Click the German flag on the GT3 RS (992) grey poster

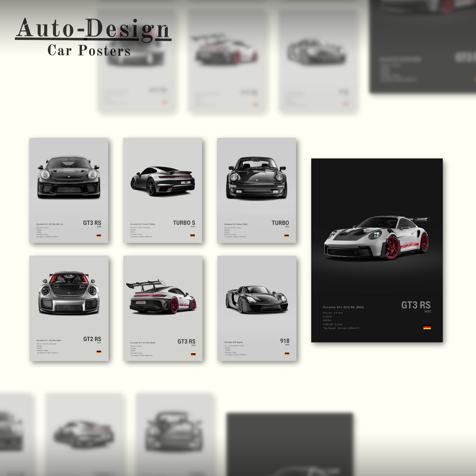pos(193,354)
